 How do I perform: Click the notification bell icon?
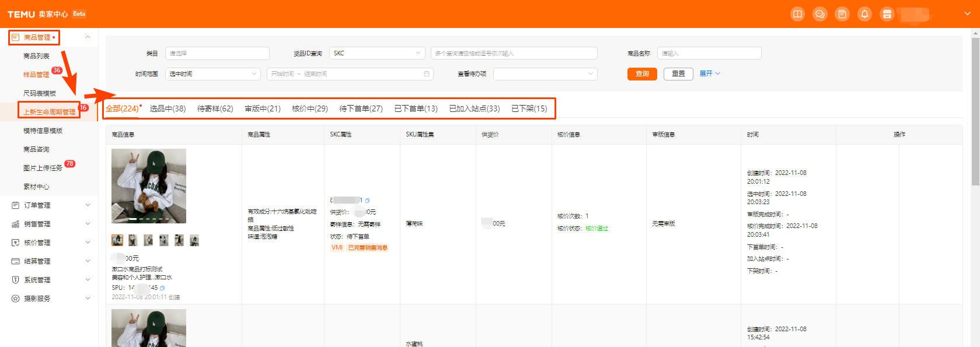[864, 14]
